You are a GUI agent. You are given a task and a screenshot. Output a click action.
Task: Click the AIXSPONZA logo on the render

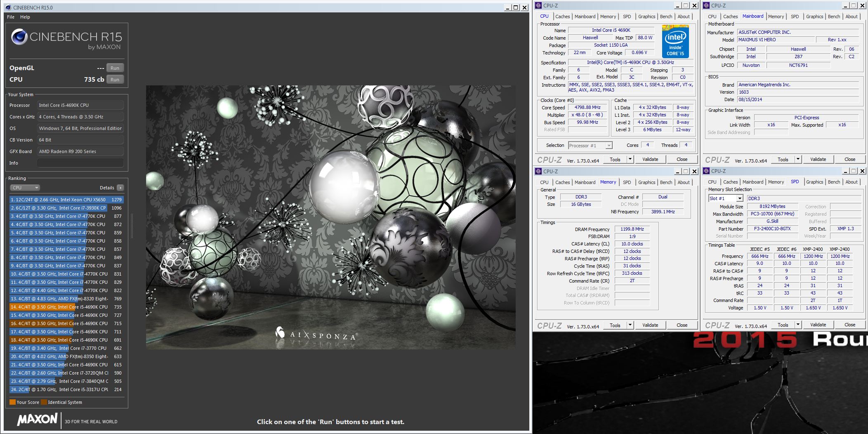(316, 334)
